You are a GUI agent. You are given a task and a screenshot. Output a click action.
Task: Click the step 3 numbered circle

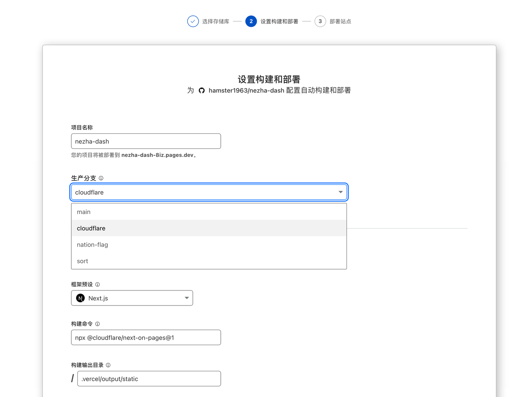point(320,21)
